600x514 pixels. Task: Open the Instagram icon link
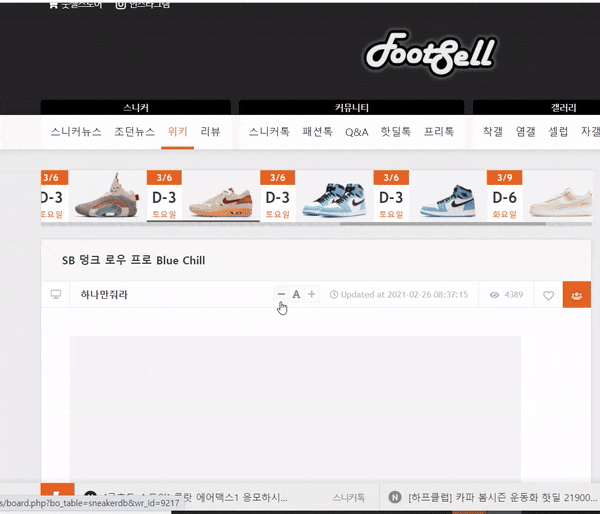(121, 5)
